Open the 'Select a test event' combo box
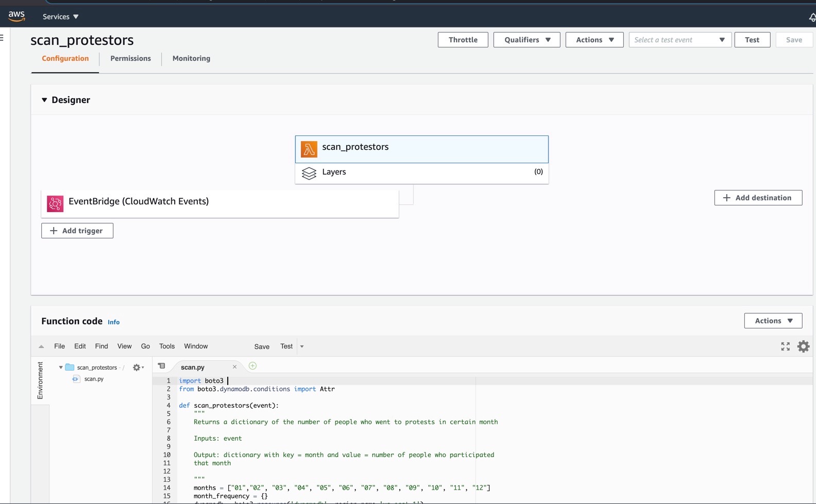 coord(680,40)
